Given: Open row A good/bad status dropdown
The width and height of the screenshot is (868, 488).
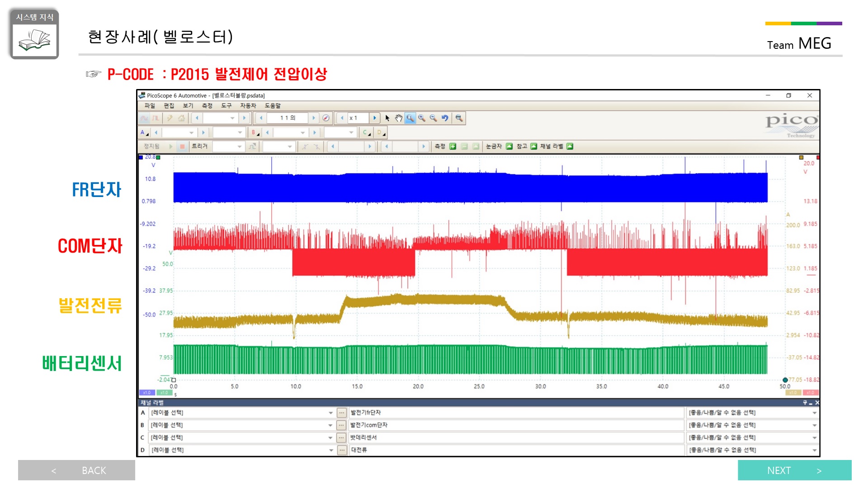Looking at the screenshot, I should pyautogui.click(x=752, y=413).
